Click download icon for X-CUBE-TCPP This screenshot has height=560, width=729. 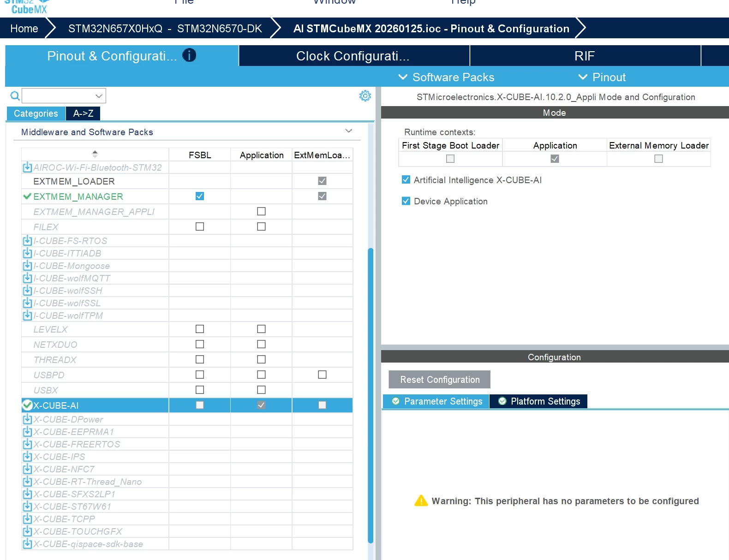[27, 518]
